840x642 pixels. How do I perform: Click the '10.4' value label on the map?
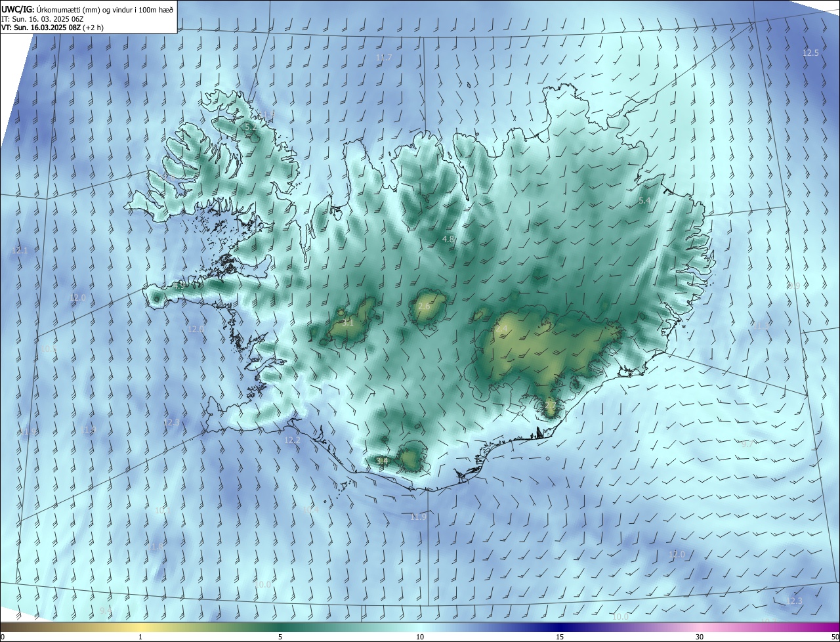(310, 509)
